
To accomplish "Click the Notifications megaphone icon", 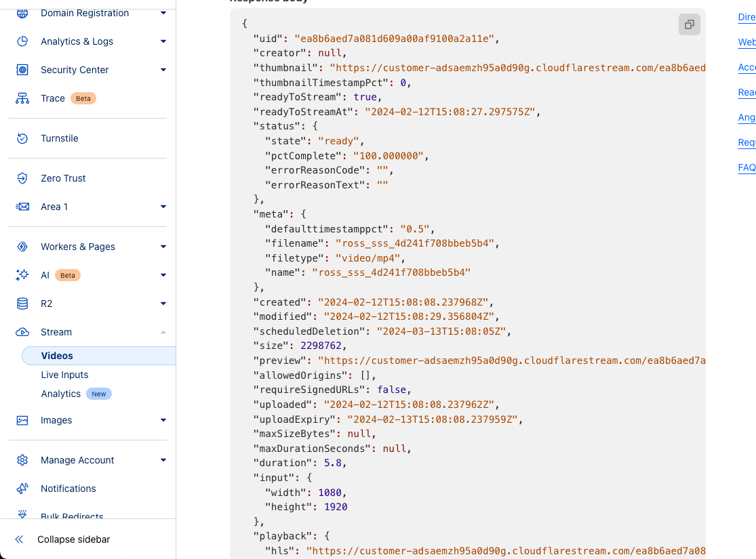I will 22,489.
